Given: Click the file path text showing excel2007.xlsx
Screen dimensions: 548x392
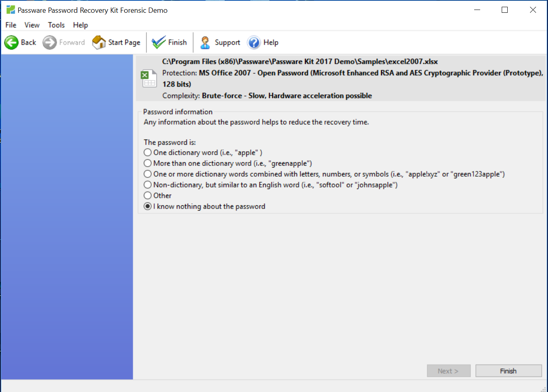Looking at the screenshot, I should click(300, 61).
